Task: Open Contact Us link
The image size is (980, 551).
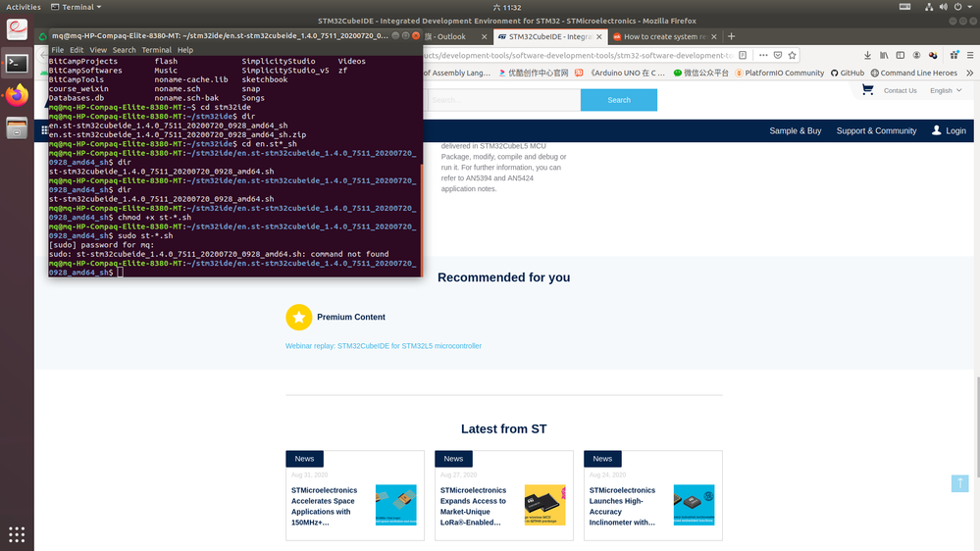Action: pyautogui.click(x=900, y=90)
